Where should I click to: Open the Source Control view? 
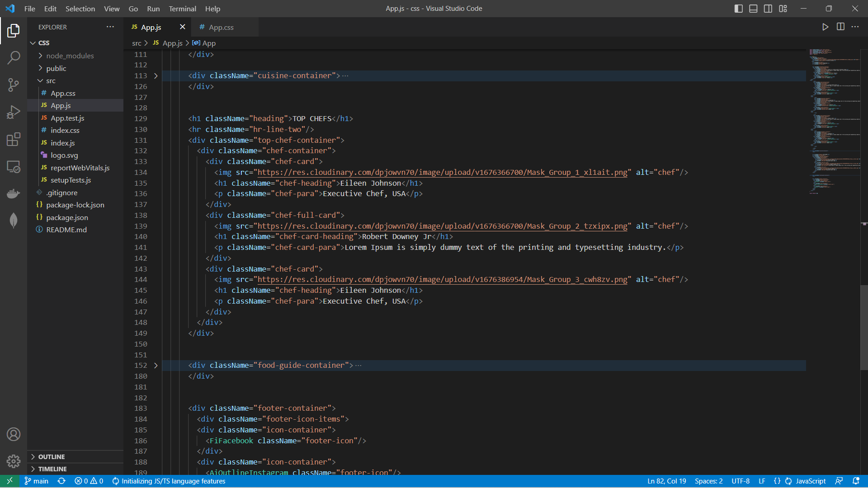[x=13, y=85]
